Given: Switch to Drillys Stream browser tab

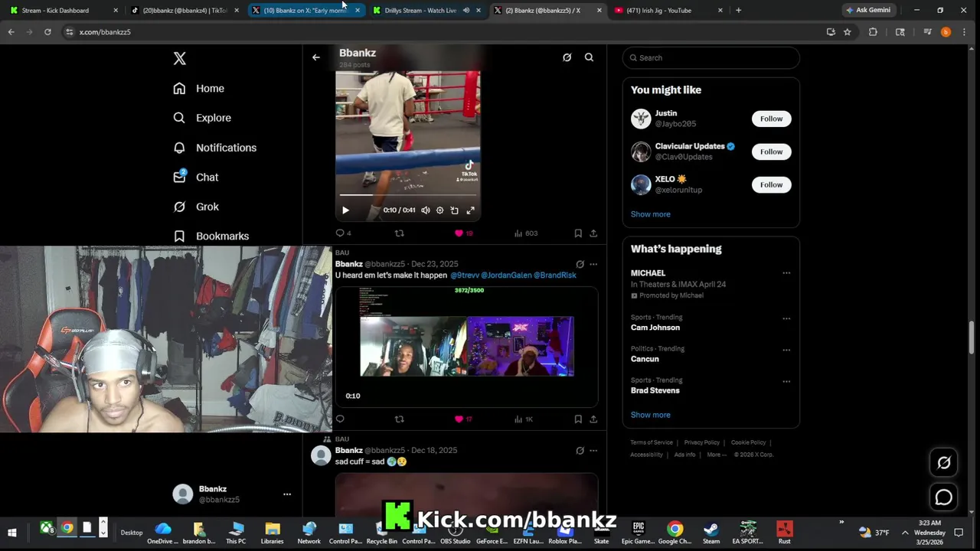Looking at the screenshot, I should click(x=426, y=11).
